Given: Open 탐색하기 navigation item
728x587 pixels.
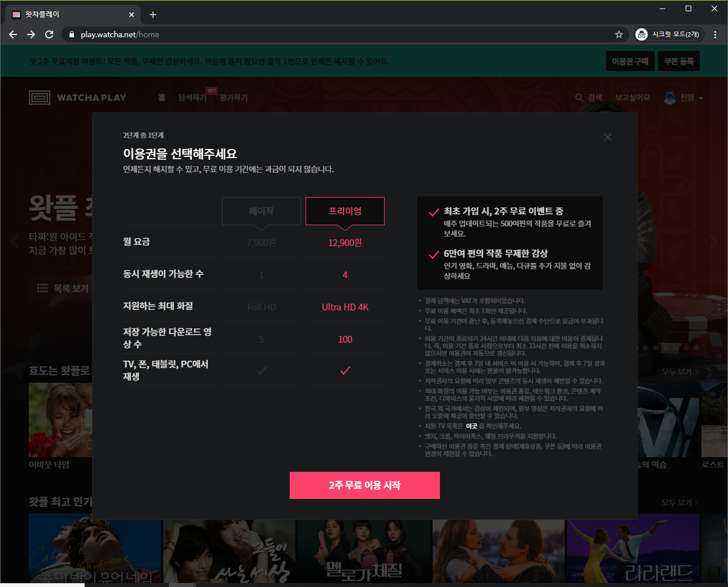Looking at the screenshot, I should tap(192, 98).
